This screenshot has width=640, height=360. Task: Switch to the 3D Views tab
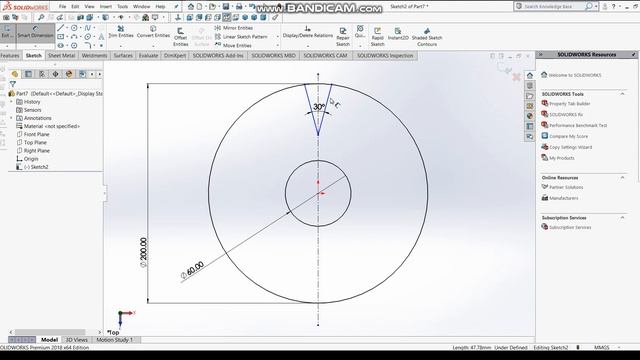click(x=77, y=340)
